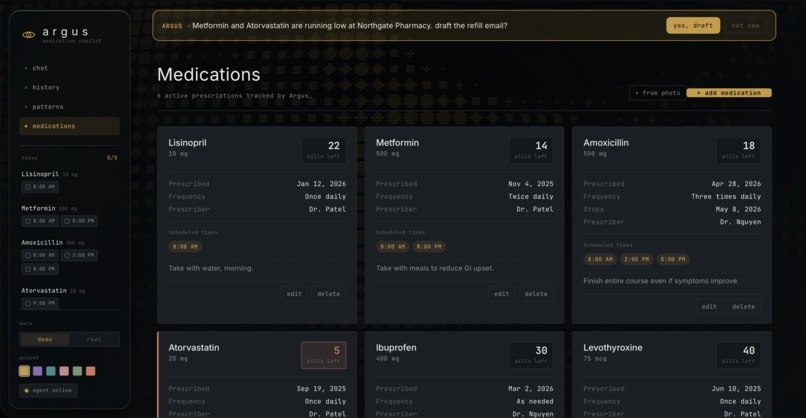Click 'Take with meals to reduce GI upset.' note
The image size is (806, 418).
pos(435,268)
